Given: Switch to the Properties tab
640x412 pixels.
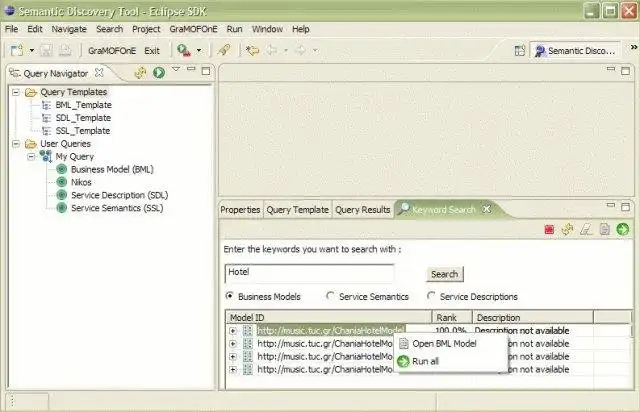Looking at the screenshot, I should click(x=240, y=210).
